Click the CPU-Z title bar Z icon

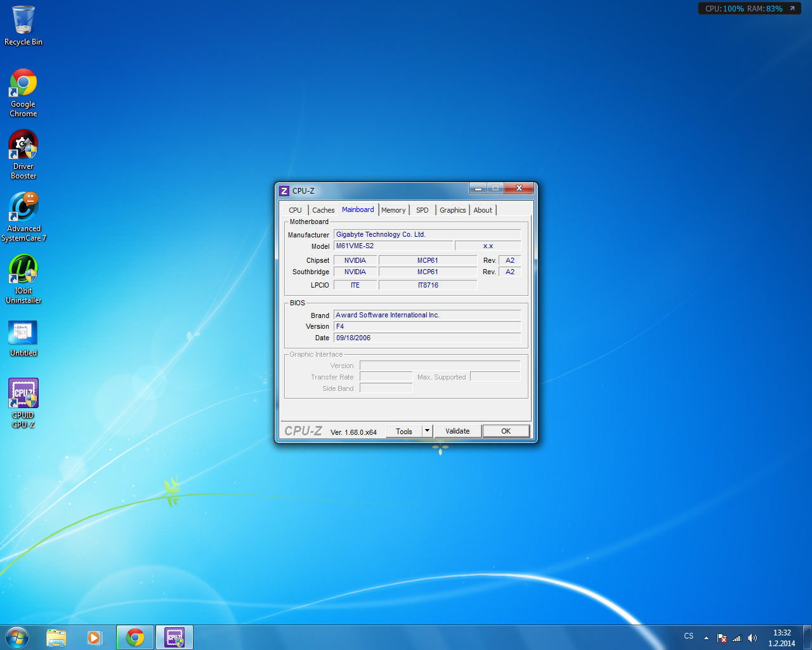pos(284,190)
